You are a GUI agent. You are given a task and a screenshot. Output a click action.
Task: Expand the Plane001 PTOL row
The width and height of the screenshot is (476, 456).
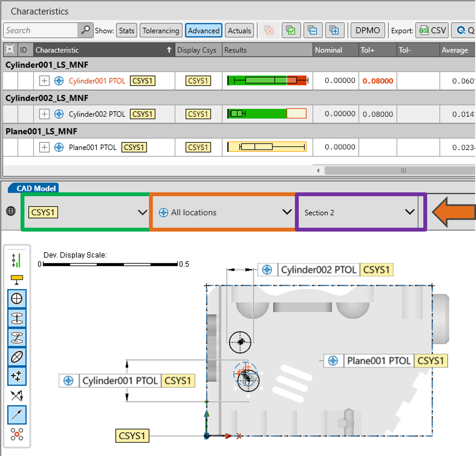click(44, 147)
